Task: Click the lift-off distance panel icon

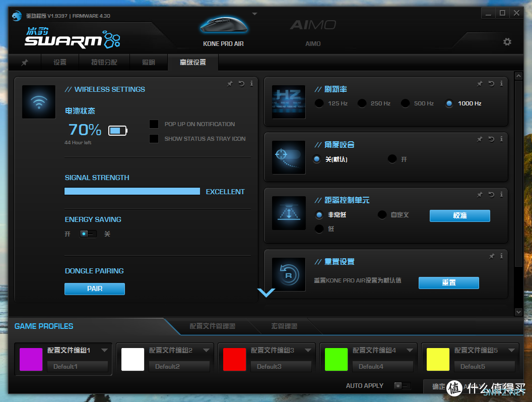Action: coord(289,213)
